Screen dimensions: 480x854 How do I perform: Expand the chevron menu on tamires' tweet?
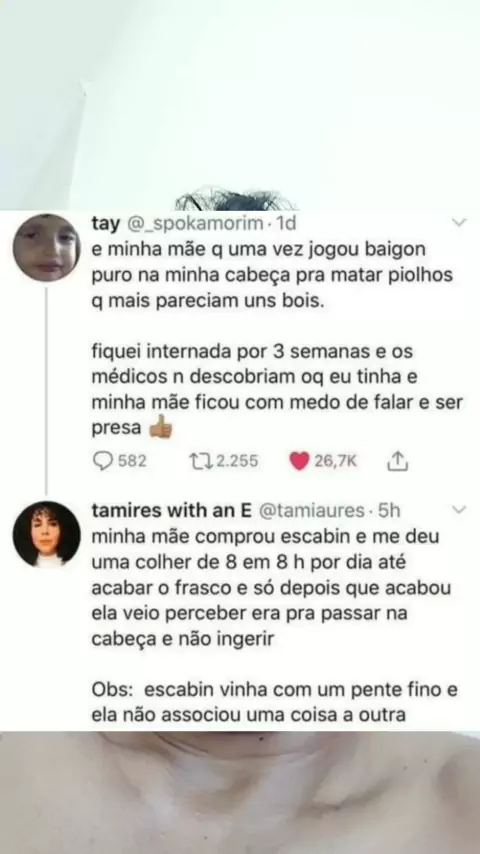460,510
